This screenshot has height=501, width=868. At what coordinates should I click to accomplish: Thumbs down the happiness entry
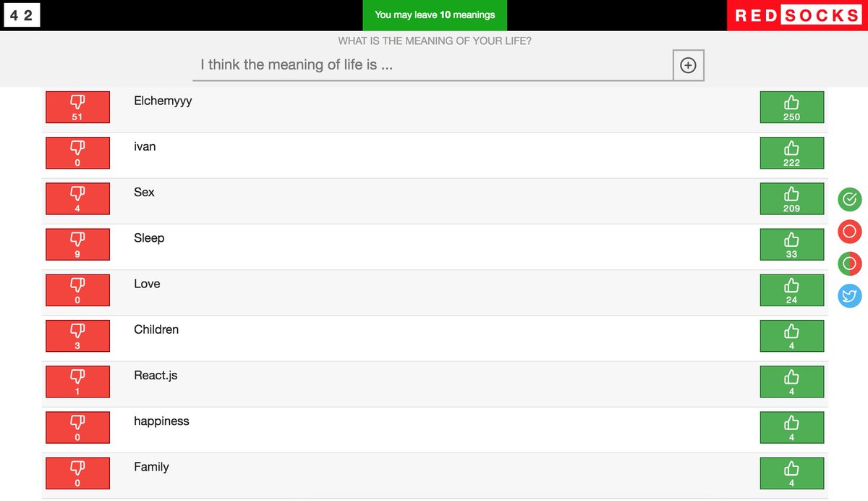tap(77, 427)
